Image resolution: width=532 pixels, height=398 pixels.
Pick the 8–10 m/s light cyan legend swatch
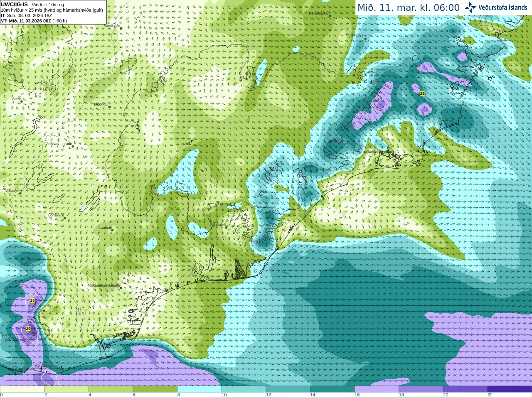point(199,389)
